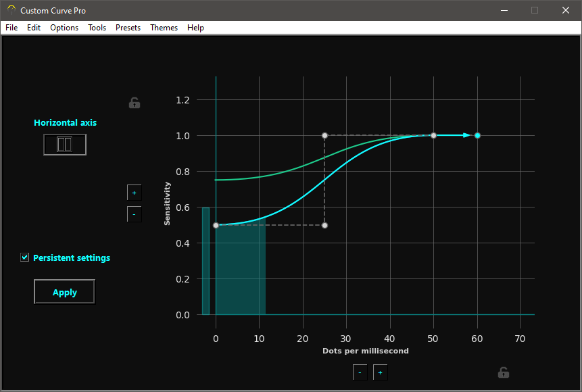Click the minus button below the curve graph
The height and width of the screenshot is (392, 582).
pyautogui.click(x=360, y=372)
